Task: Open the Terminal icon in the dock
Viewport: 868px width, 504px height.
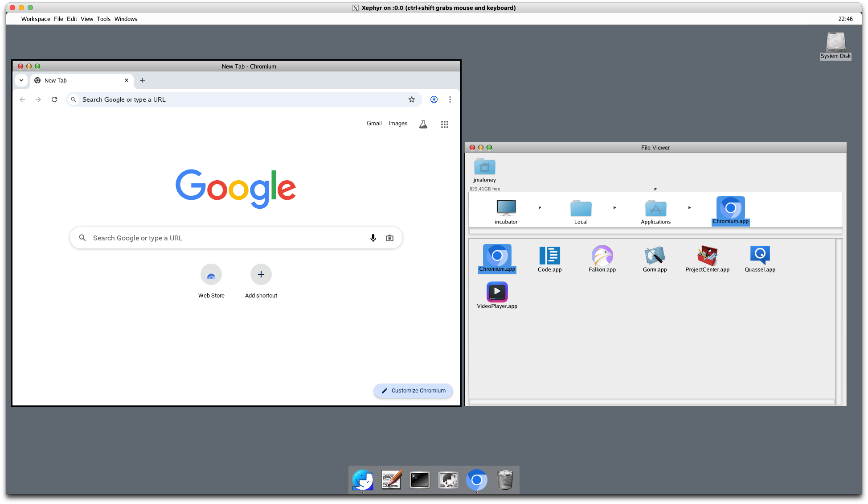Action: pyautogui.click(x=419, y=480)
